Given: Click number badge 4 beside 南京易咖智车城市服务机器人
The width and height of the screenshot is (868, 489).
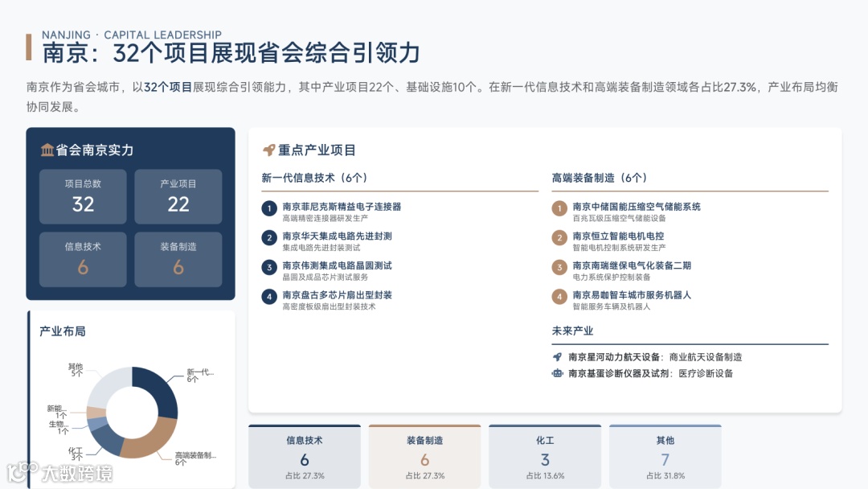Looking at the screenshot, I should point(559,296).
